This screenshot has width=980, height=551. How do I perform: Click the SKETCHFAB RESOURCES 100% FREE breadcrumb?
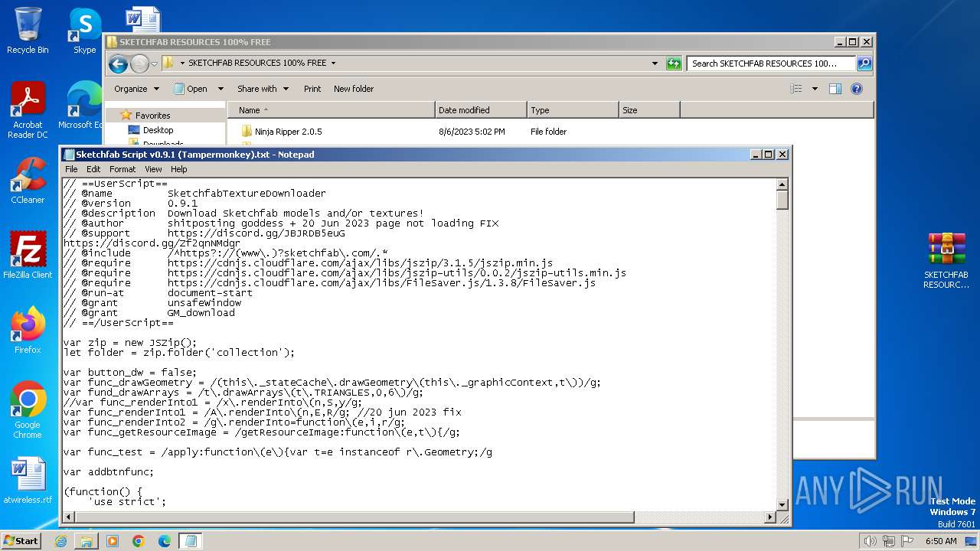257,64
